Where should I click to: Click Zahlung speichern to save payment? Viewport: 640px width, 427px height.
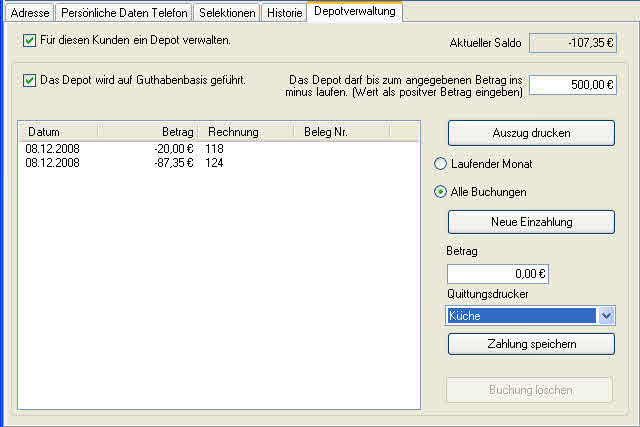[x=530, y=344]
